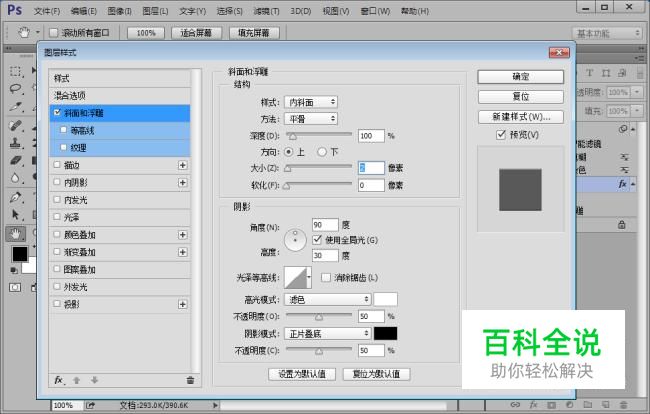The width and height of the screenshot is (650, 414).
Task: Select the 下 direction radio button
Action: click(x=322, y=152)
